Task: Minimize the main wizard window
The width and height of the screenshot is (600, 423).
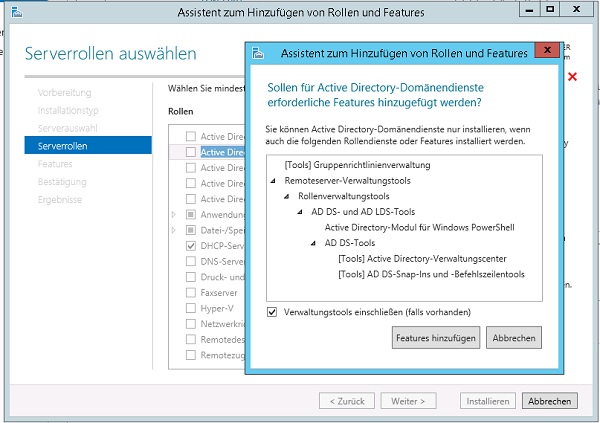Action: (530, 10)
